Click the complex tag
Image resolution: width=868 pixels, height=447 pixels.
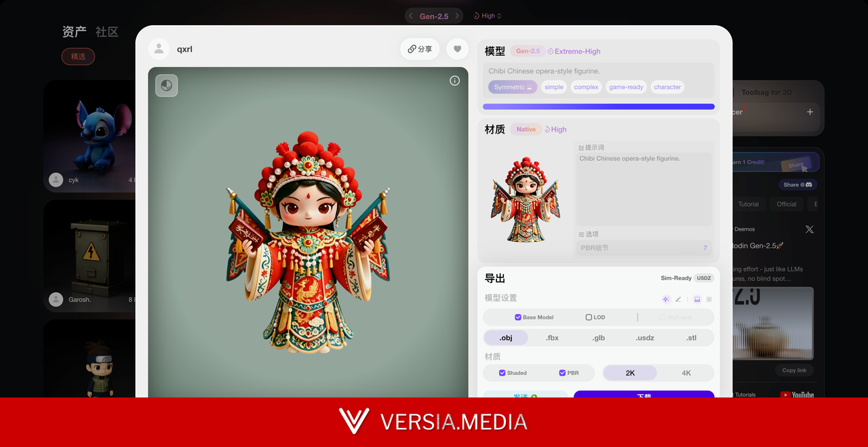pyautogui.click(x=586, y=87)
